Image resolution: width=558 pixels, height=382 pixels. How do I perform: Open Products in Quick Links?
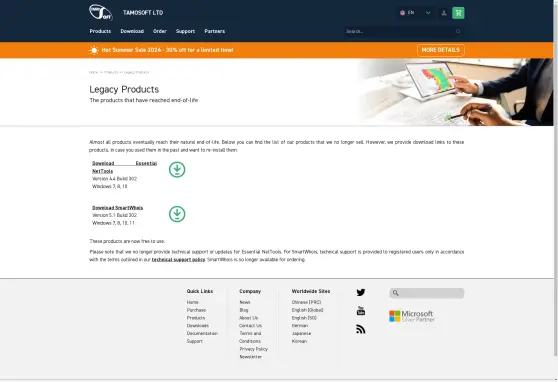(196, 318)
